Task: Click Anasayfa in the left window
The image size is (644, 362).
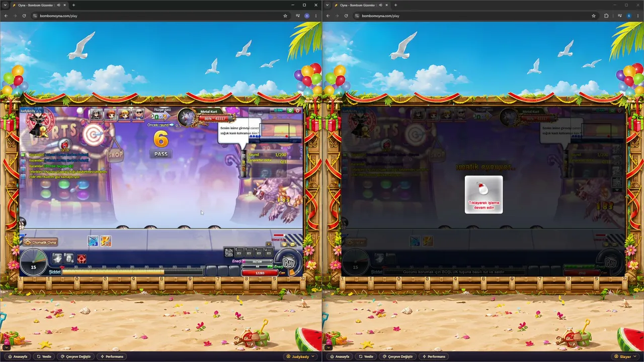Action: (18, 356)
